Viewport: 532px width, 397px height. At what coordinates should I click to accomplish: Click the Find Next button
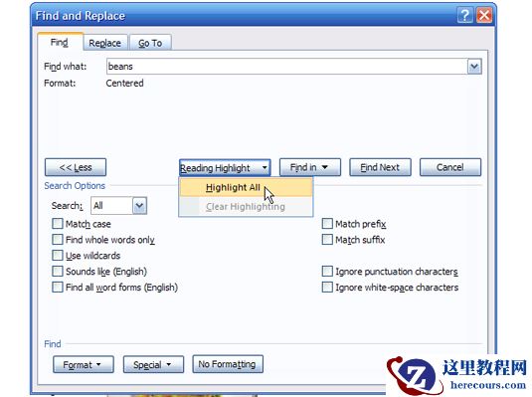380,167
